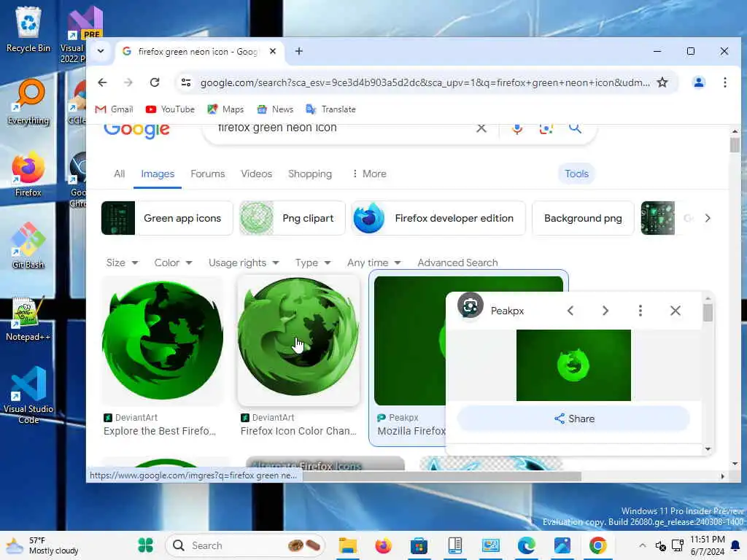Expand the More search categories menu

(369, 174)
